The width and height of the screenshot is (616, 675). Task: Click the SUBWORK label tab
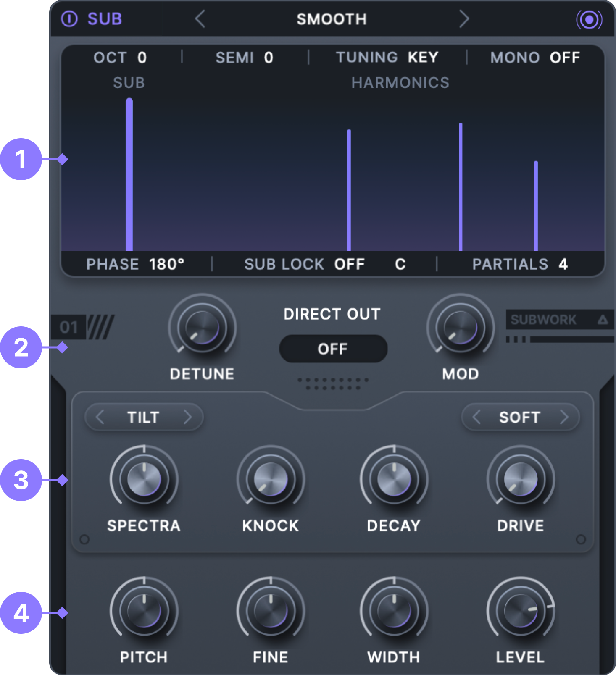click(x=543, y=320)
